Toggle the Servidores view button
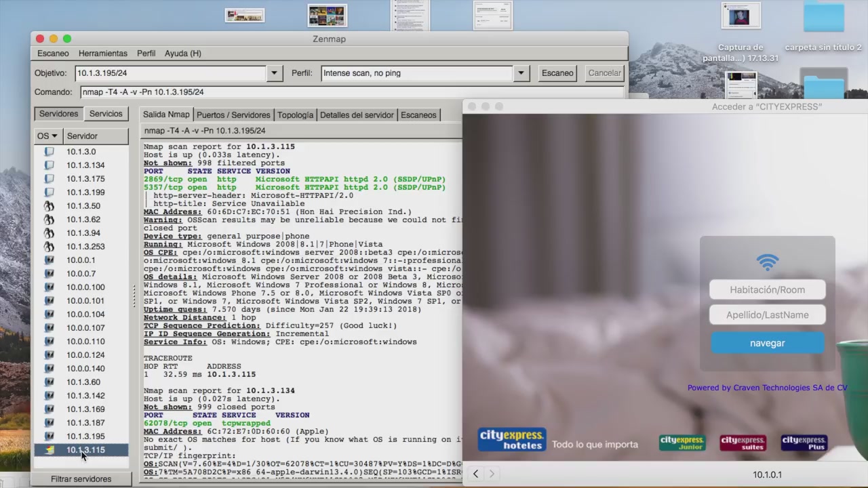Viewport: 868px width, 488px height. (x=58, y=114)
